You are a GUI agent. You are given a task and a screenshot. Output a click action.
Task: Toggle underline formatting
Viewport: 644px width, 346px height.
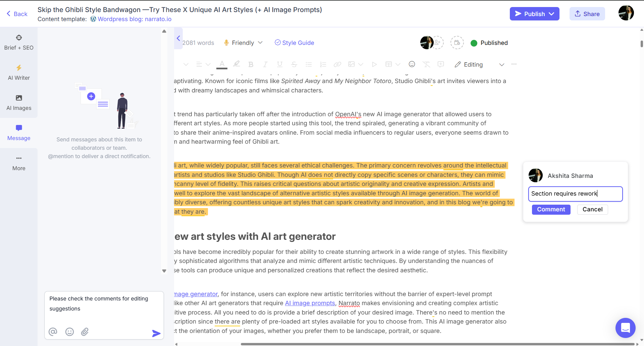tap(280, 64)
